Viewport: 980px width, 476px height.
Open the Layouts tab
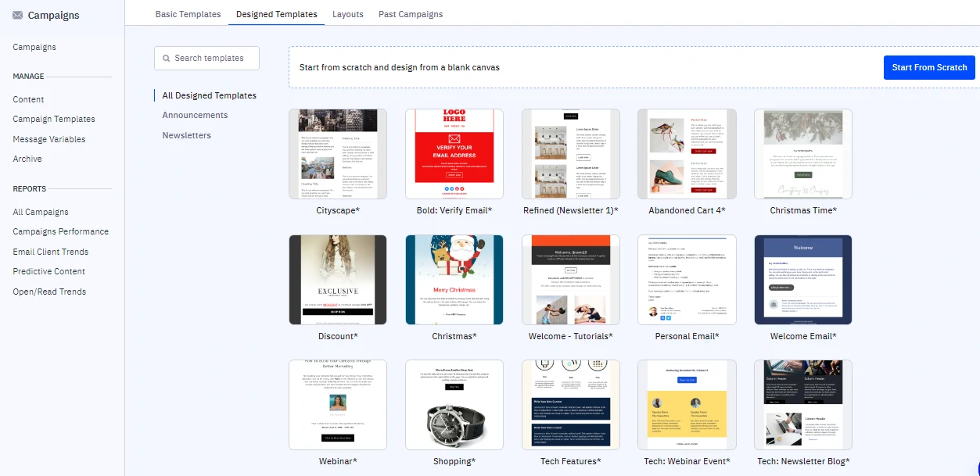(348, 14)
